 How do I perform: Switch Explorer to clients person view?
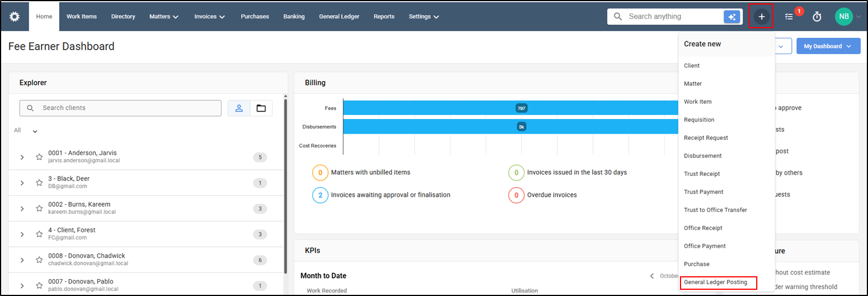click(239, 108)
